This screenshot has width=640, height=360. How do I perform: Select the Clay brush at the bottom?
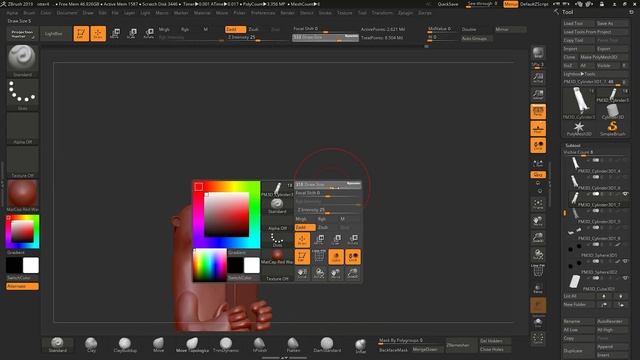click(91, 345)
